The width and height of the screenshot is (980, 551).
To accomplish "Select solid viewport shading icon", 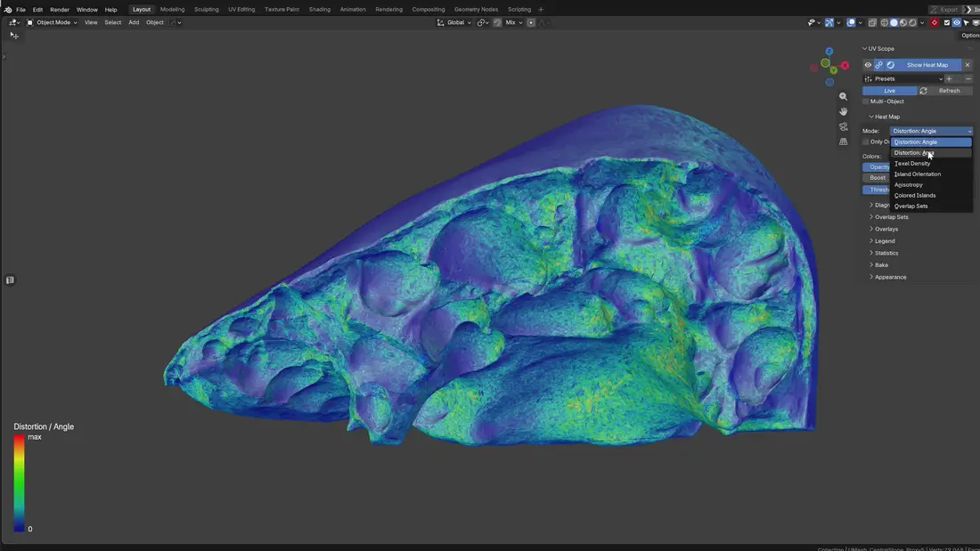I will [894, 22].
